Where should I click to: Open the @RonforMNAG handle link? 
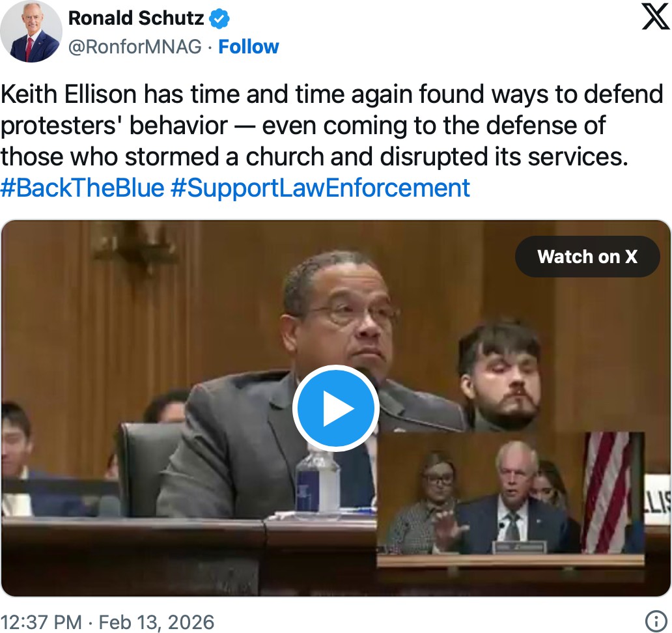135,47
